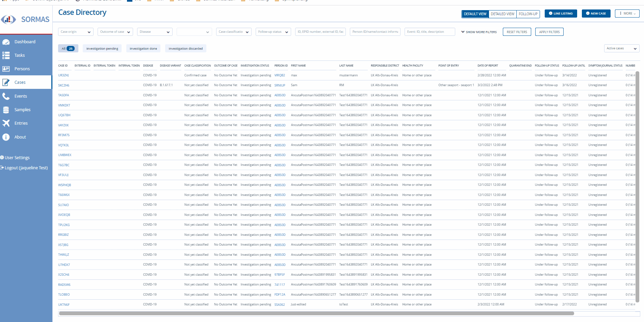
Task: Click the Persons ID-card icon
Action: pos(6,69)
